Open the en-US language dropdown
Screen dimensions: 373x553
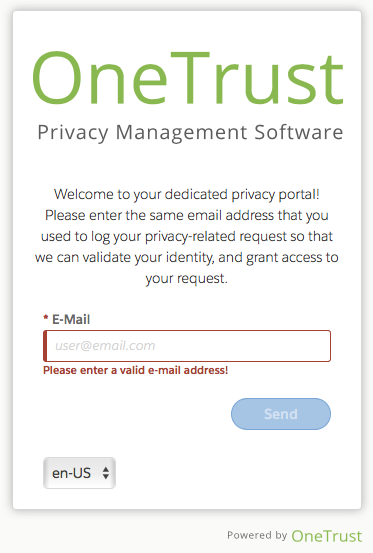[x=79, y=473]
